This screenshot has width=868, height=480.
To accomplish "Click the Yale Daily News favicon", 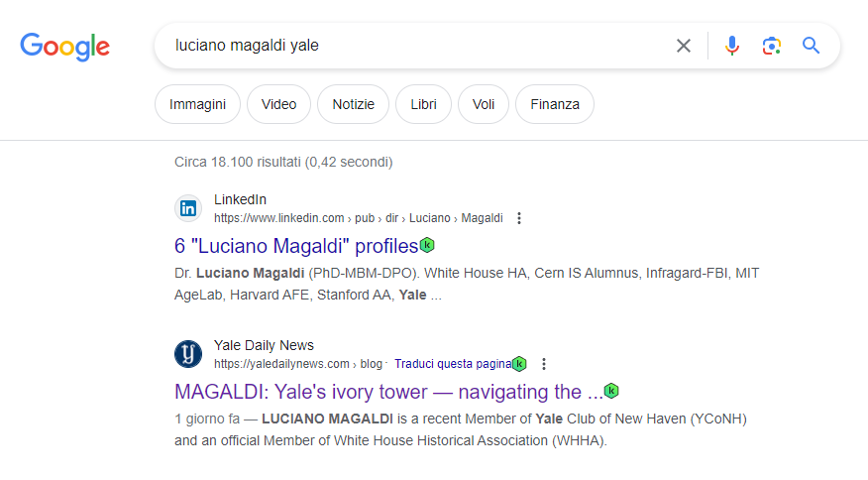I will (188, 354).
